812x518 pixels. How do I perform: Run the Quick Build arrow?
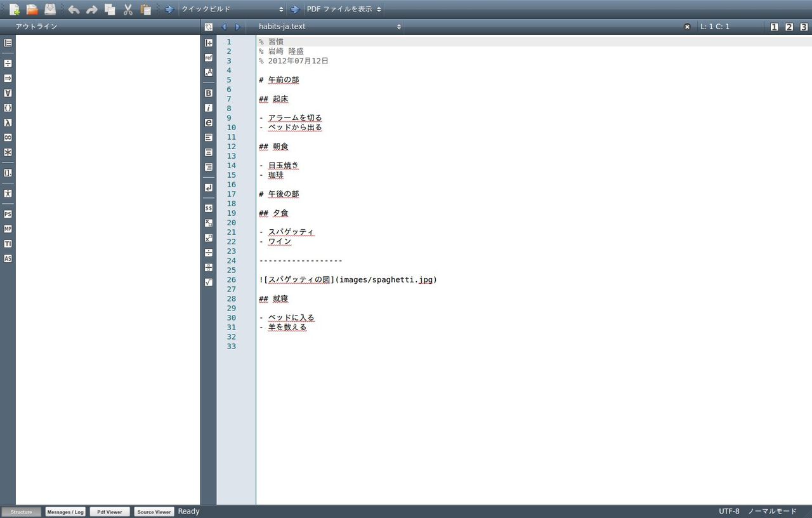tap(169, 10)
